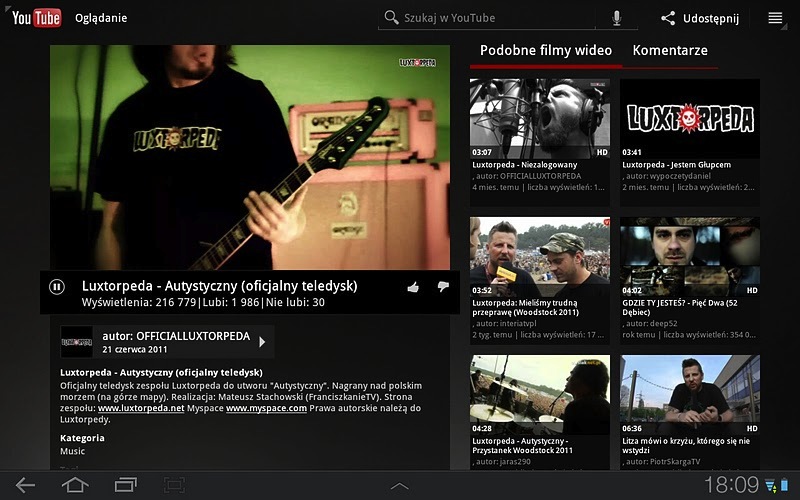800x500 pixels.
Task: Click the video title Autystyczny (oficjalny teledysk)
Action: tap(219, 286)
